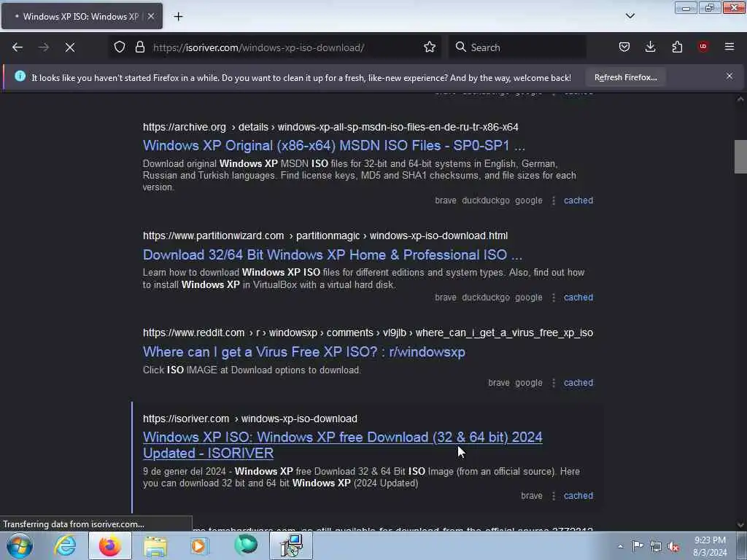Screen dimensions: 747x560
Task: Show site security padlock info
Action: click(x=139, y=47)
